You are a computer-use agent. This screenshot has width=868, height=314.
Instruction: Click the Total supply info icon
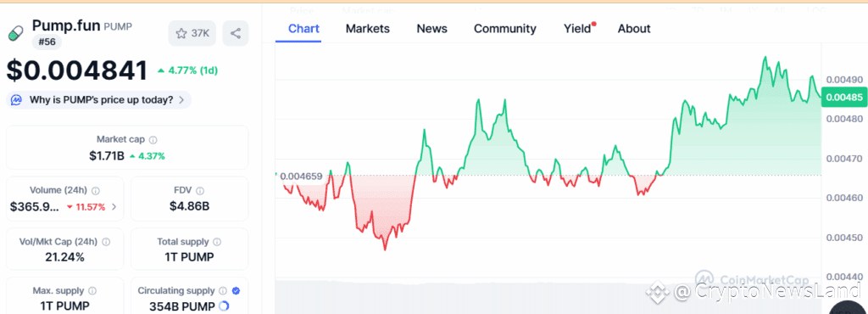pos(218,242)
